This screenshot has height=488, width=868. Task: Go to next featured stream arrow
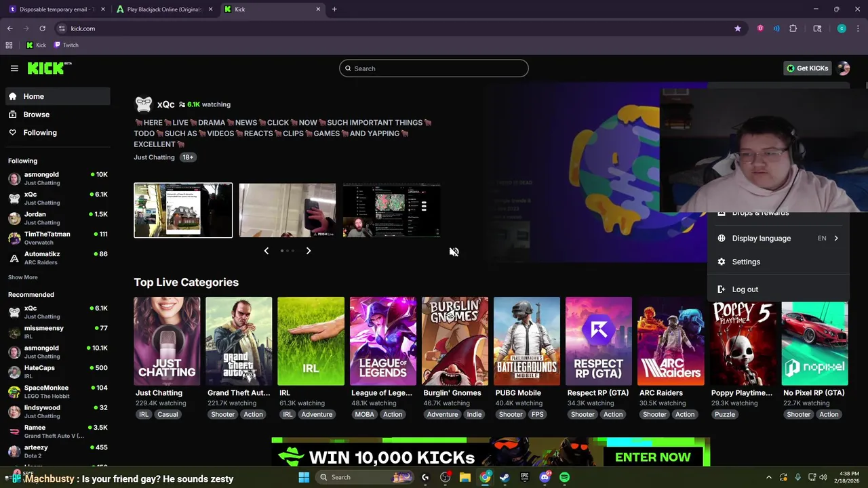tap(309, 251)
